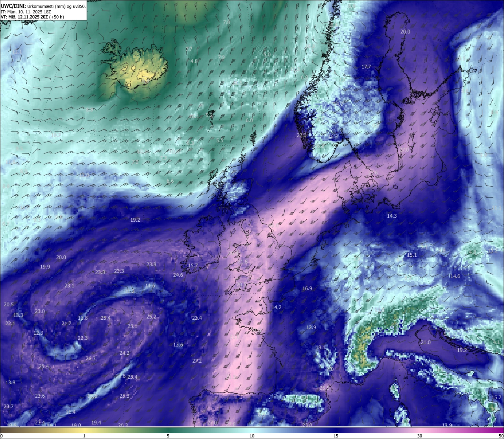Click the "15" tick label on the colour scale

(336, 436)
